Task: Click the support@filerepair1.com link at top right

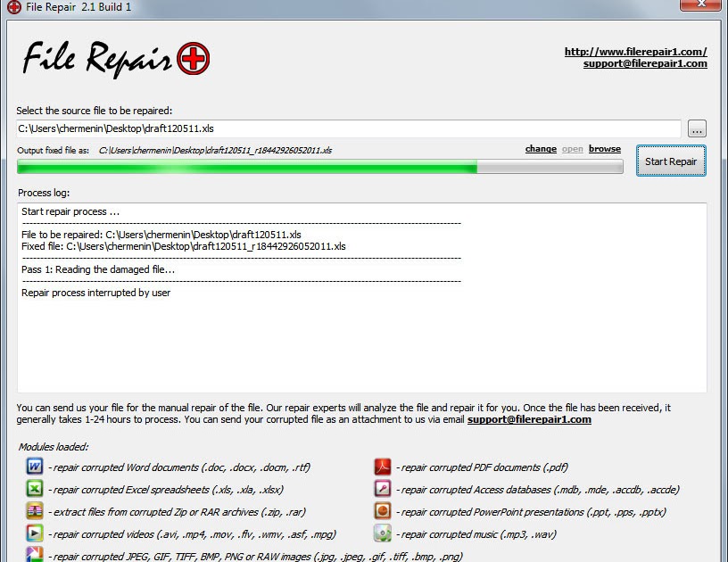Action: coord(645,63)
